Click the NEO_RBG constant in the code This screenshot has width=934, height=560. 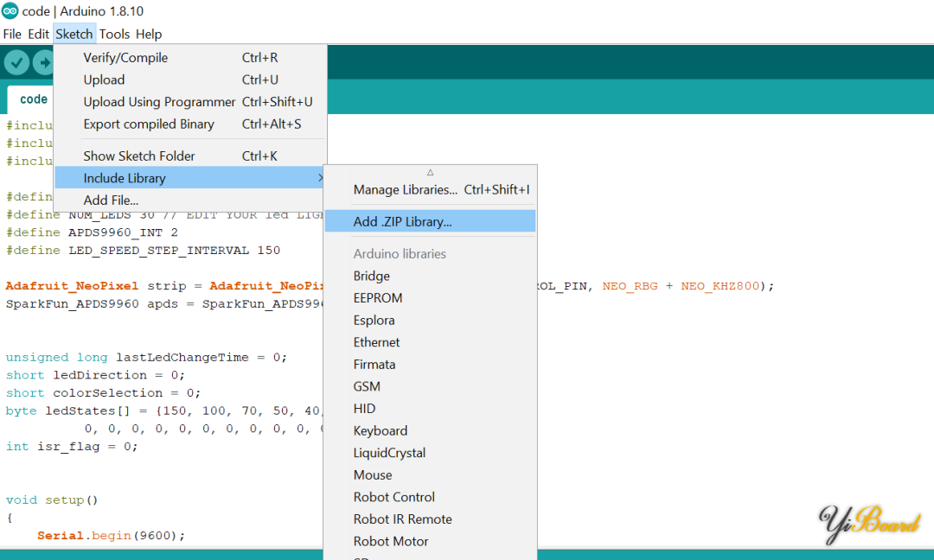coord(630,286)
